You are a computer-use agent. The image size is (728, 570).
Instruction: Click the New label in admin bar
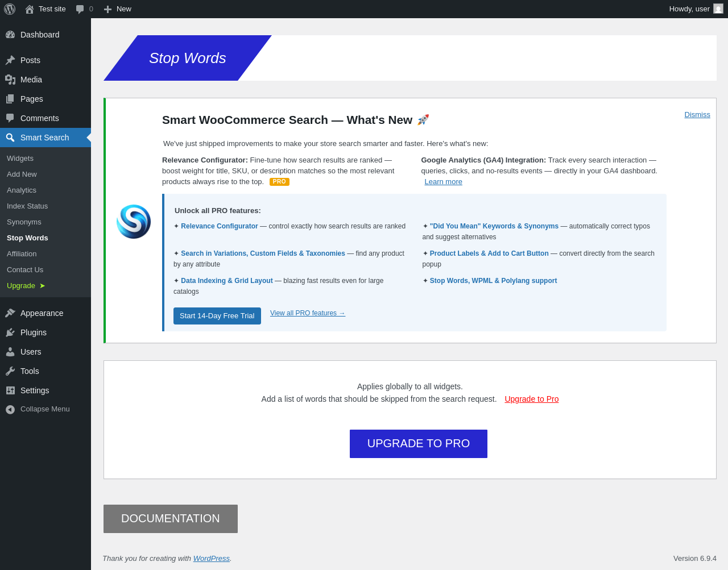tap(124, 9)
